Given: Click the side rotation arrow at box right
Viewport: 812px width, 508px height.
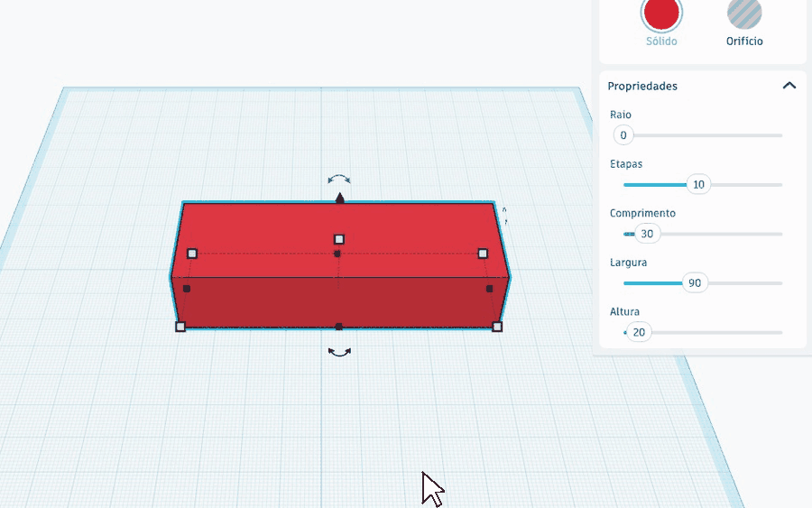Looking at the screenshot, I should (x=505, y=216).
